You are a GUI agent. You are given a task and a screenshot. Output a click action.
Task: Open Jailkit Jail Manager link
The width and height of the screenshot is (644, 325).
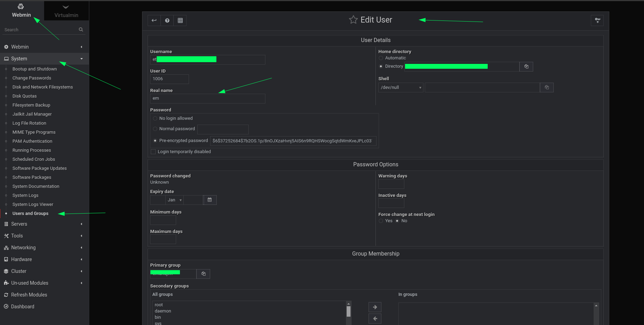click(32, 114)
